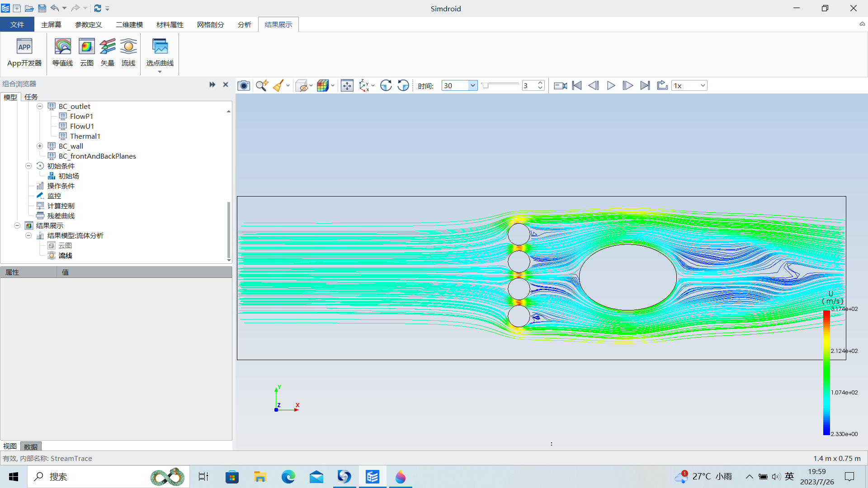Play the animation
This screenshot has width=868, height=488.
click(611, 85)
